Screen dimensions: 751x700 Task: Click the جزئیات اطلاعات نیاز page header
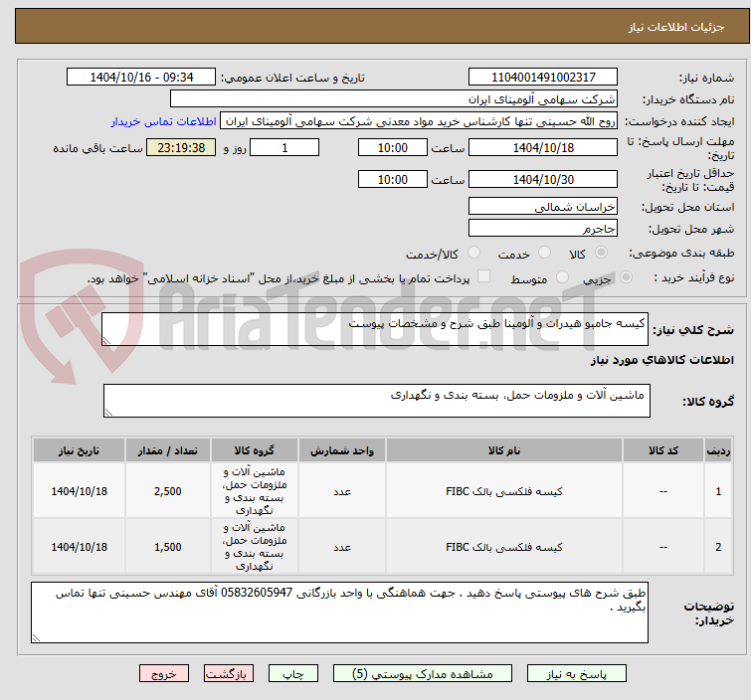[382, 26]
